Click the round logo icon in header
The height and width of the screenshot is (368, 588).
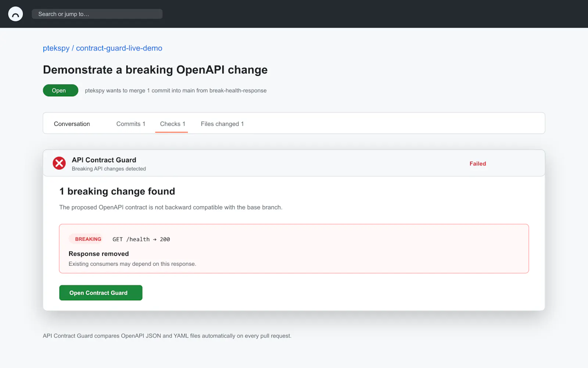[x=15, y=14]
